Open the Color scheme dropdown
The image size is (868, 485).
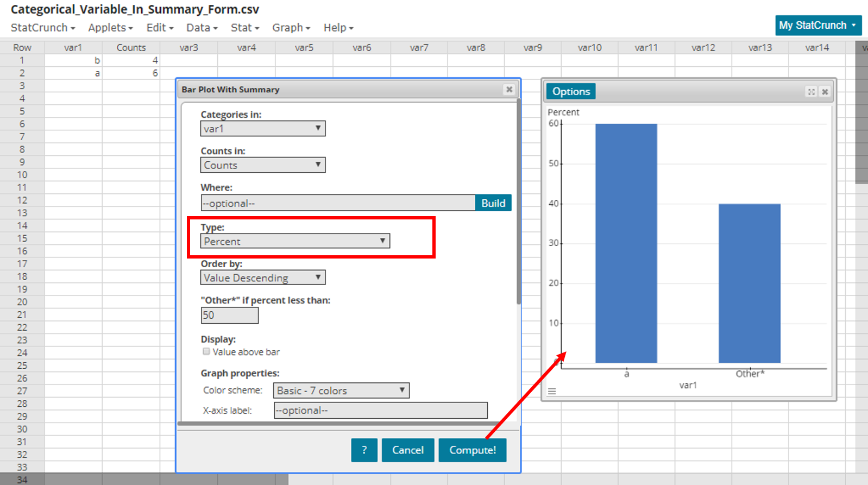(341, 390)
